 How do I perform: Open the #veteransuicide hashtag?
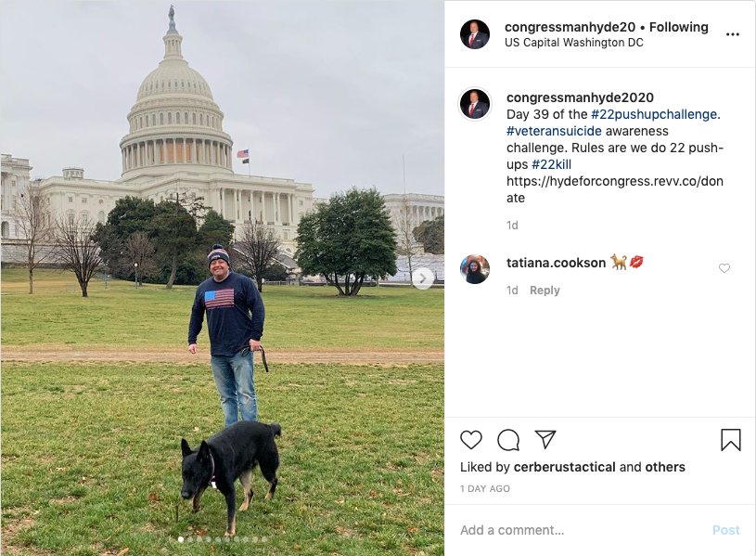coord(554,131)
